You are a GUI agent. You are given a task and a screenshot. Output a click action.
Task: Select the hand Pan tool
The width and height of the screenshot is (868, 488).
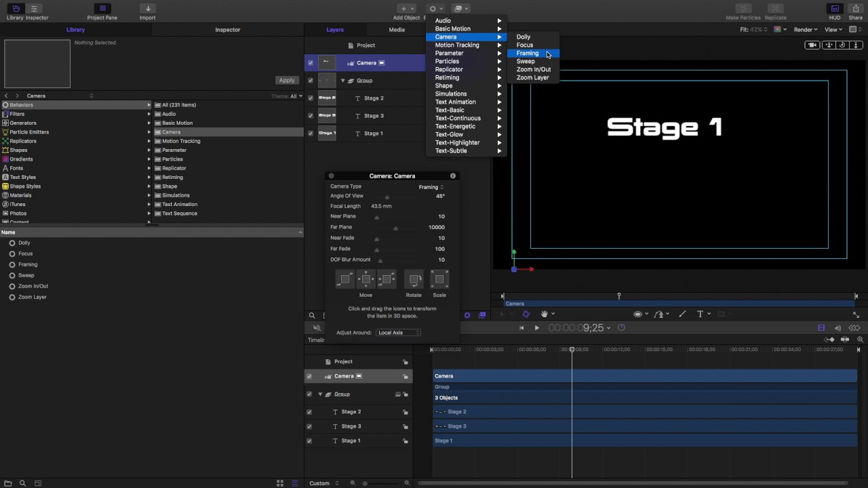544,314
